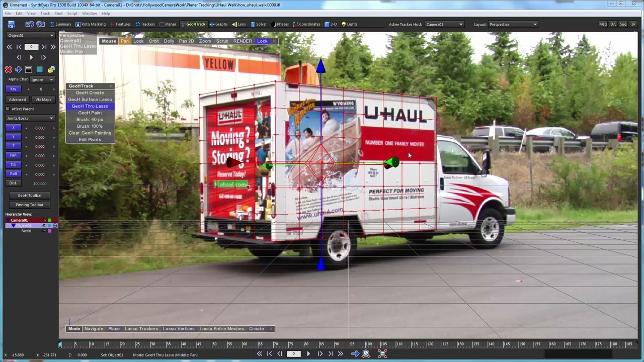The height and width of the screenshot is (362, 644).
Task: Collapse the Camera01 hierarchy node
Action: point(8,220)
